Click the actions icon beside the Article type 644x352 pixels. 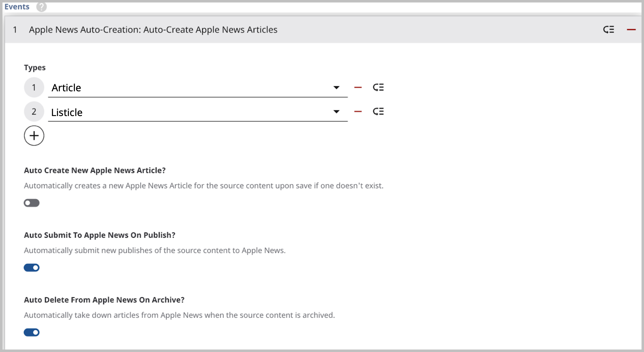[378, 87]
